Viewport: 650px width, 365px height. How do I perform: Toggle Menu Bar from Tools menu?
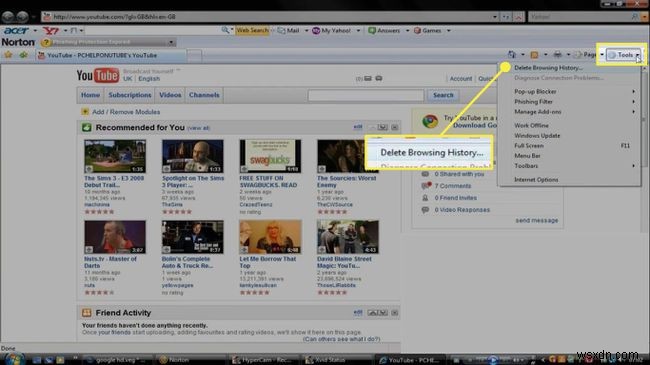pyautogui.click(x=569, y=156)
